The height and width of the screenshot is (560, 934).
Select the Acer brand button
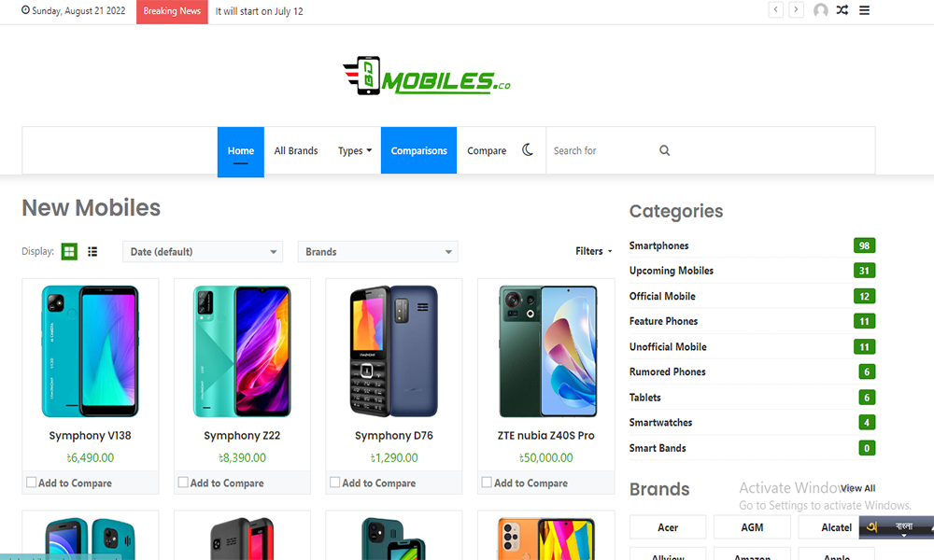pos(668,527)
